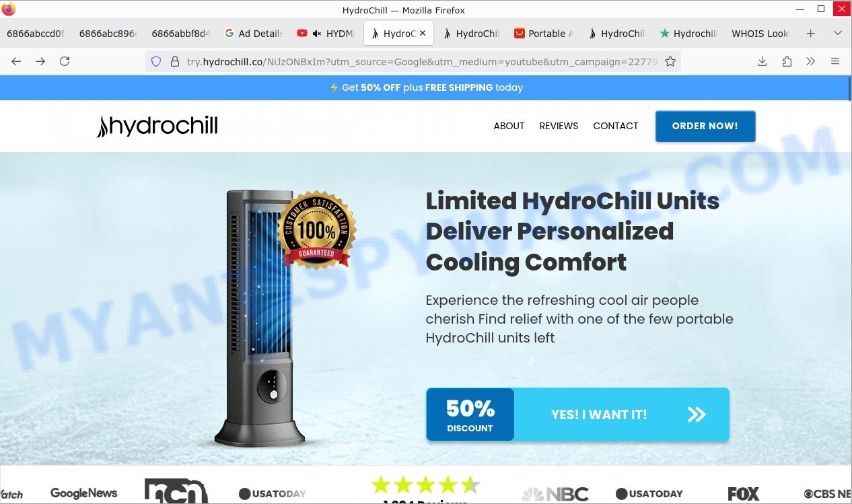
Task: Open the Firefox application menu
Action: 835,61
